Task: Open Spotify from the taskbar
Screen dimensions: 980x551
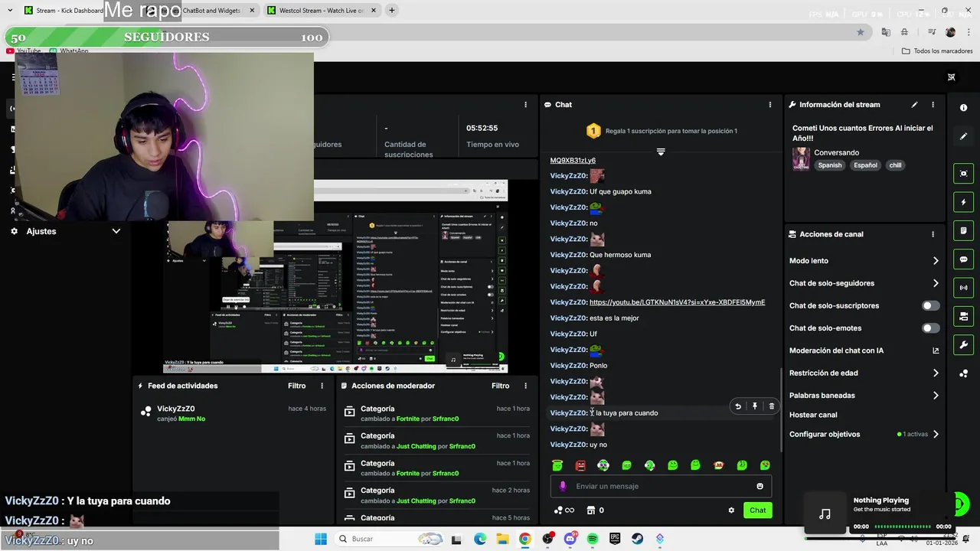Action: point(593,539)
